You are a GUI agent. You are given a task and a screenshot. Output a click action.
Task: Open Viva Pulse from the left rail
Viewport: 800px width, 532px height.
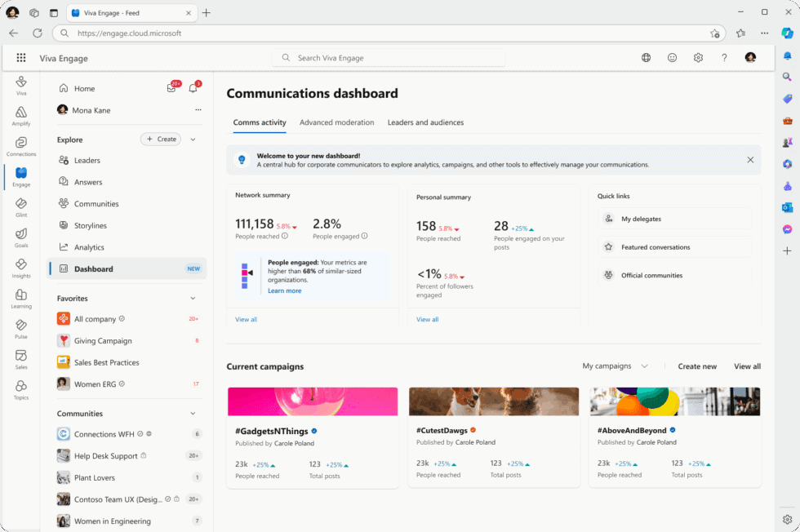coord(20,329)
